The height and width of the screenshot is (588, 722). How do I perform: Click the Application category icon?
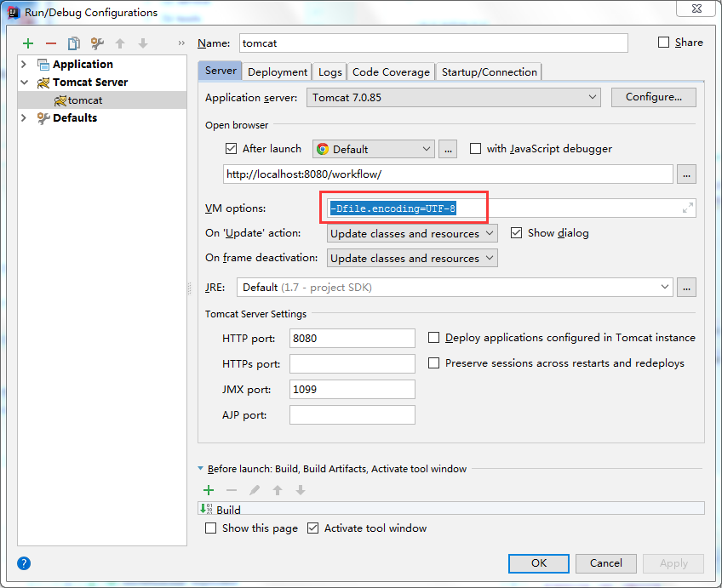click(43, 65)
